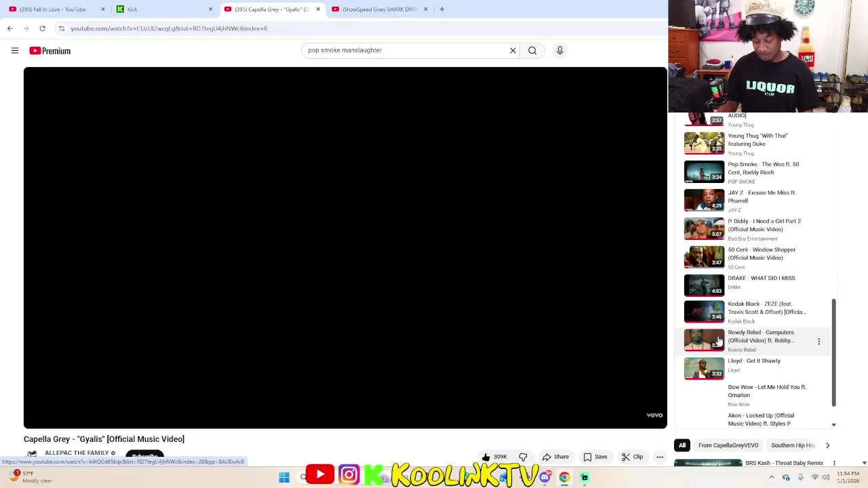Open Pop Smoke The Woo thumbnail

704,171
